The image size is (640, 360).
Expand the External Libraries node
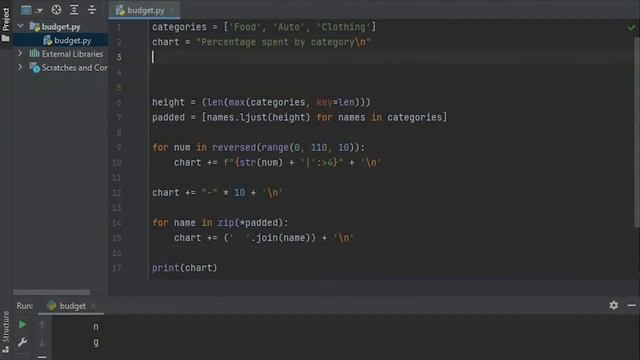[x=20, y=53]
